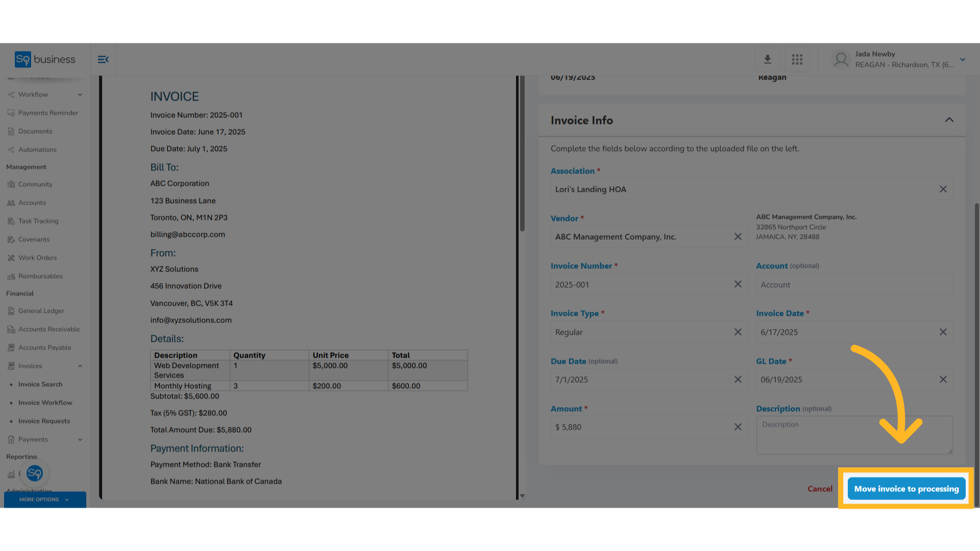Clear the Invoice Type X icon
This screenshot has width=980, height=551.
[x=738, y=332]
